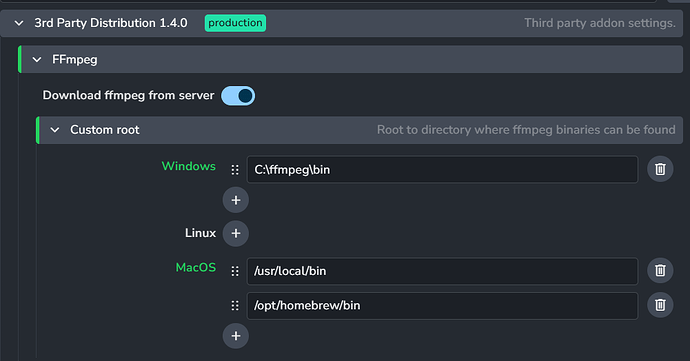Collapse the FFmpeg settings group
Screen dimensions: 690x361
click(37, 59)
